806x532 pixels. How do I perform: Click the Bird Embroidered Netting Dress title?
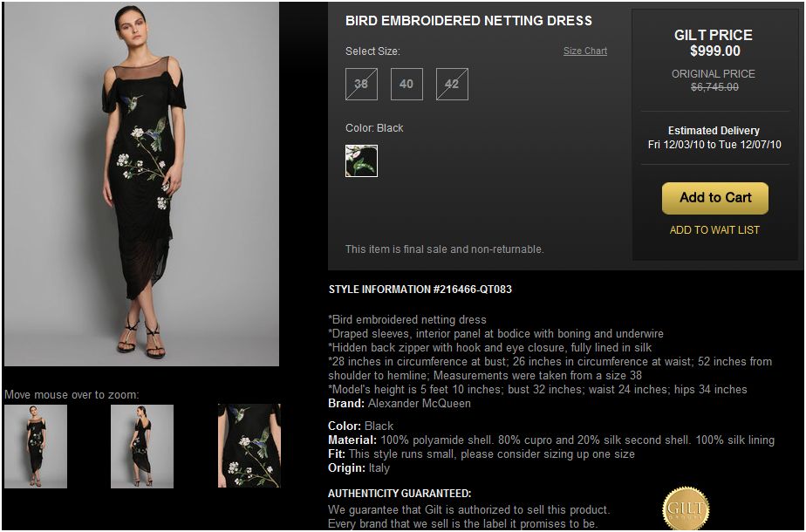point(468,21)
